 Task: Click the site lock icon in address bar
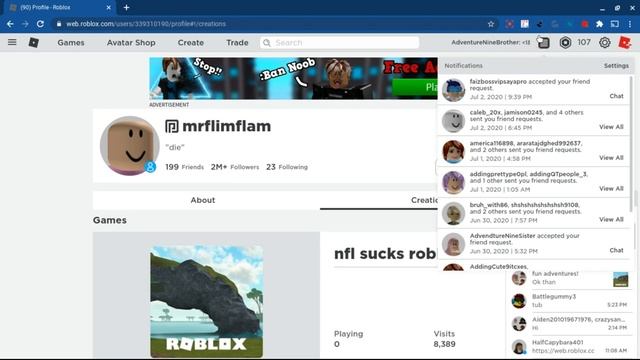click(59, 24)
